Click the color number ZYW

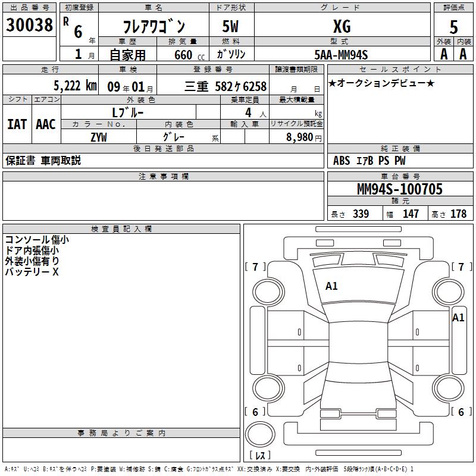click(x=99, y=137)
